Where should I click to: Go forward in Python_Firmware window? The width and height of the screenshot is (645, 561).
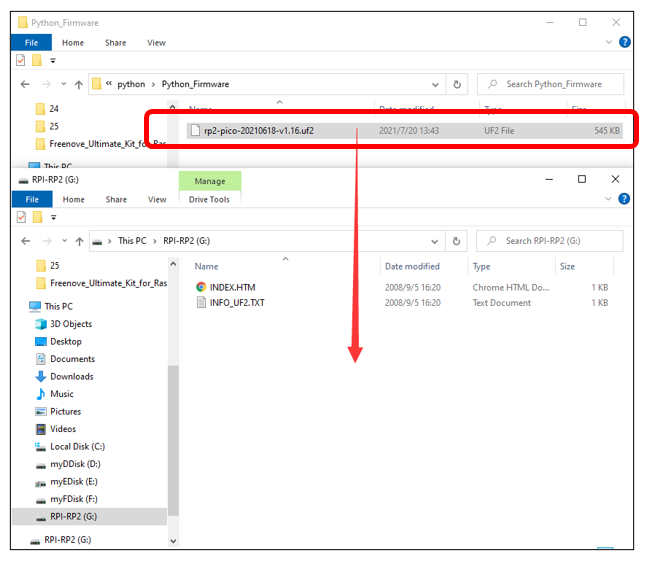tap(46, 84)
